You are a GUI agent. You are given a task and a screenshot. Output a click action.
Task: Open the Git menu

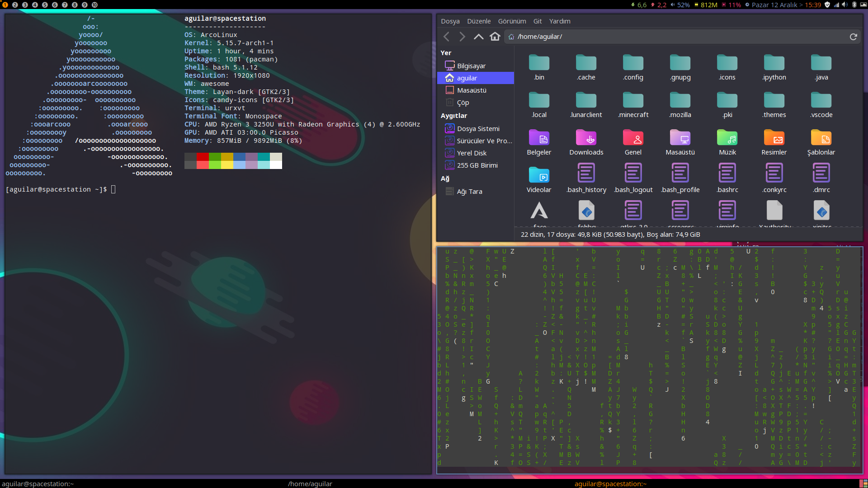(x=537, y=21)
